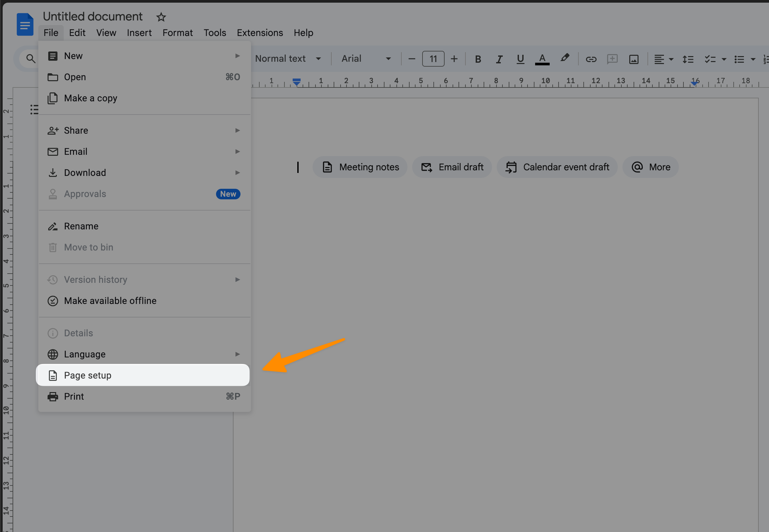The image size is (769, 532).
Task: Click the text highlight color icon
Action: click(x=564, y=58)
